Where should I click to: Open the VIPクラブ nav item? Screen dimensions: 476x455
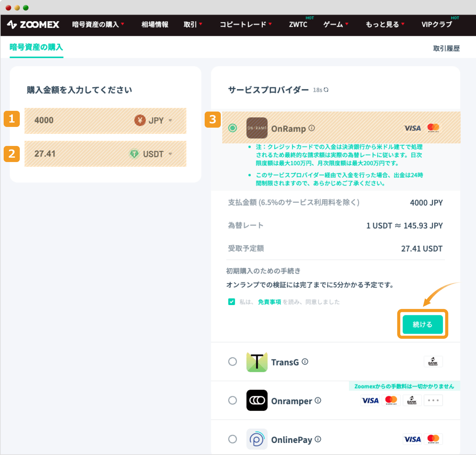[x=436, y=25]
